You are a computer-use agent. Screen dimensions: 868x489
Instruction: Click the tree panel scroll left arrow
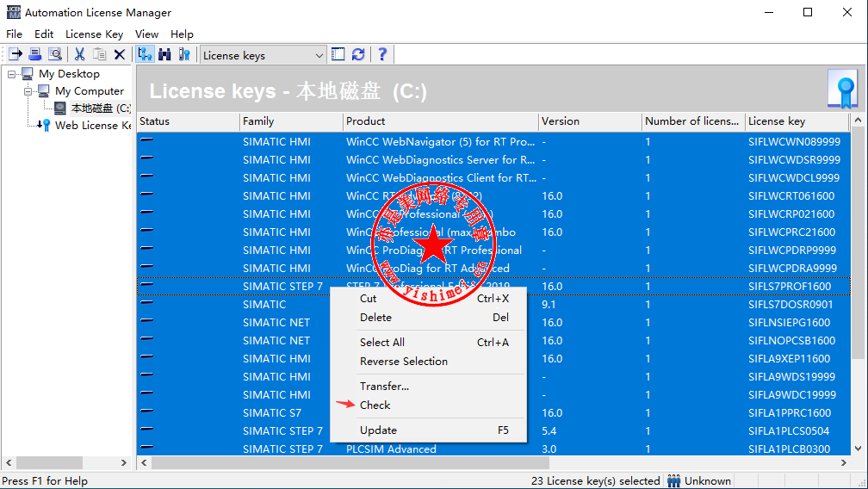tap(9, 462)
